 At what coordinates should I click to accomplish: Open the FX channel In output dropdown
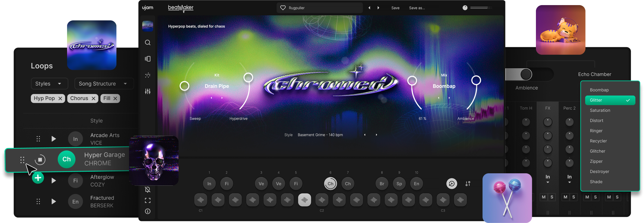[548, 179]
